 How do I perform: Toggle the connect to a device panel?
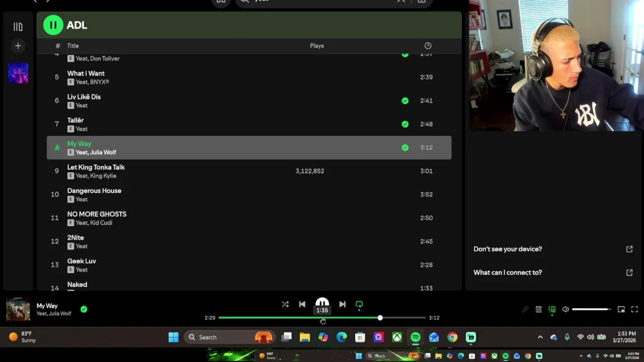[x=552, y=310]
